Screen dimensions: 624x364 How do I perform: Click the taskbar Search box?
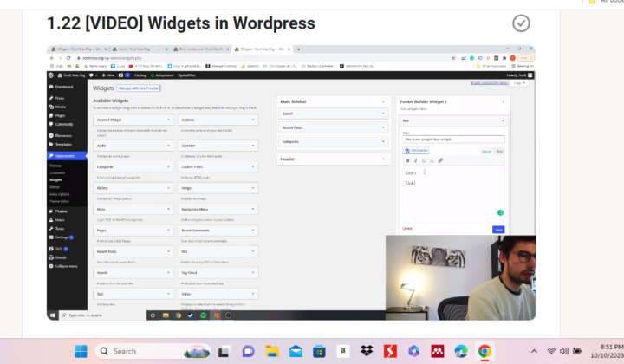[x=153, y=351]
